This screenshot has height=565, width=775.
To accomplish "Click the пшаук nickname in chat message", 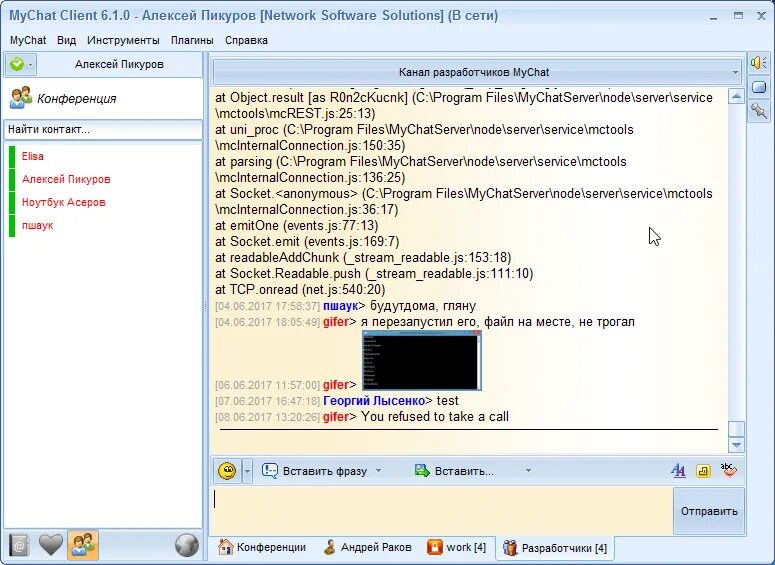I will pyautogui.click(x=340, y=306).
